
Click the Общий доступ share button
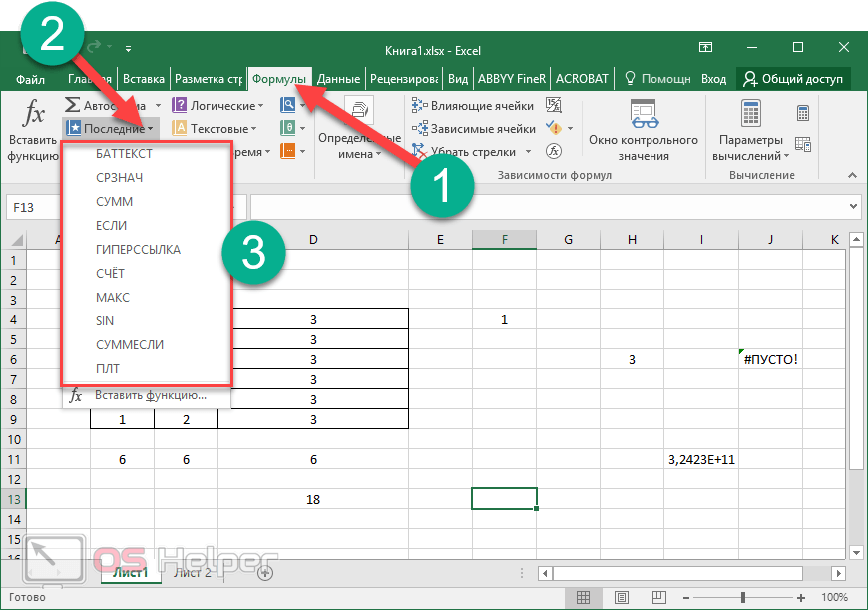(x=793, y=79)
